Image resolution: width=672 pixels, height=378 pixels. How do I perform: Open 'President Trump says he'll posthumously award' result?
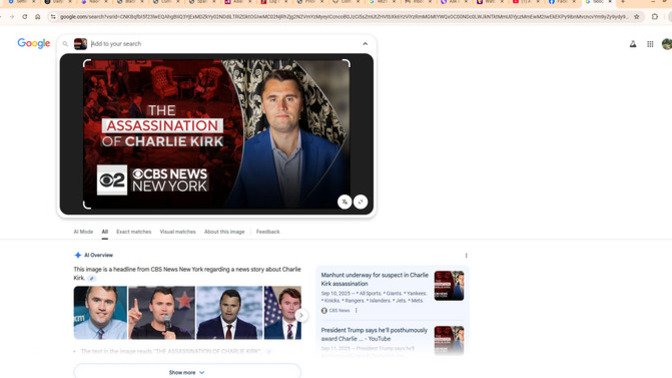pyautogui.click(x=374, y=334)
